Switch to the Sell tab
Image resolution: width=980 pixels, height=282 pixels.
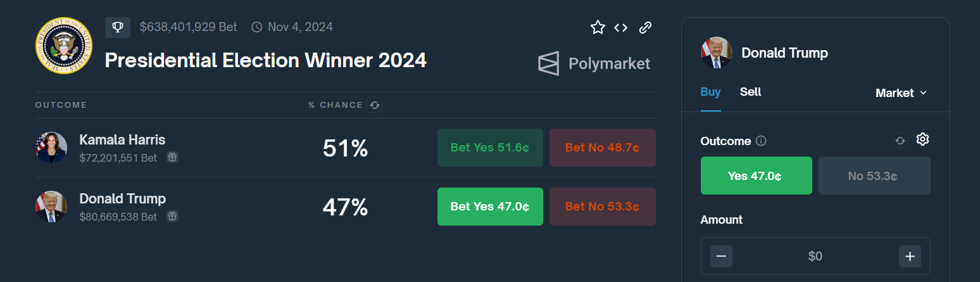(x=750, y=92)
